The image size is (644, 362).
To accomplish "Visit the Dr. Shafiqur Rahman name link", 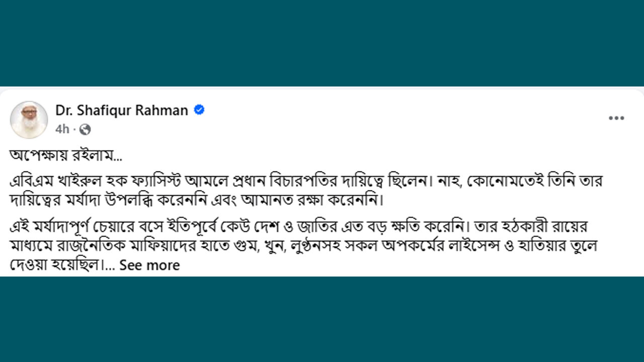I will (122, 110).
